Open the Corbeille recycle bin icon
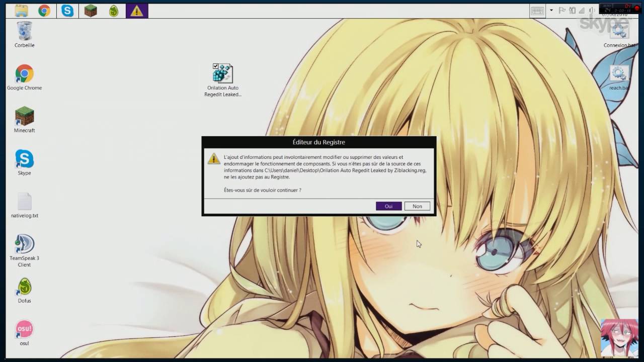 pyautogui.click(x=24, y=35)
